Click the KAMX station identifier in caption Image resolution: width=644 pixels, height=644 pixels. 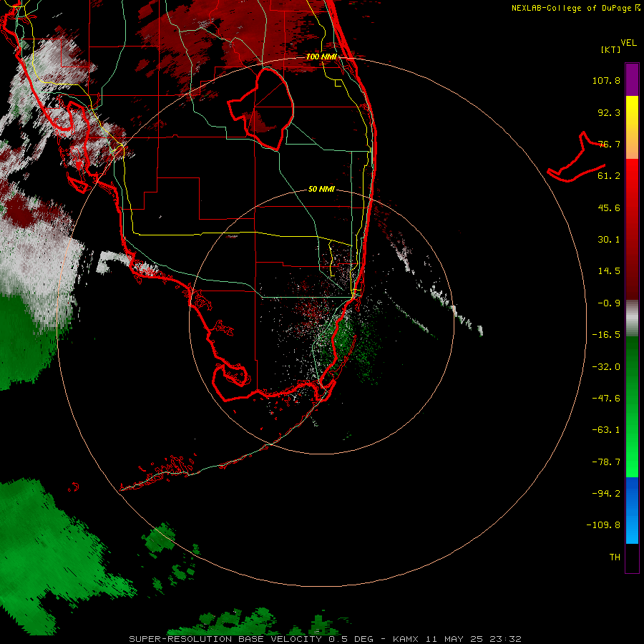click(x=406, y=639)
